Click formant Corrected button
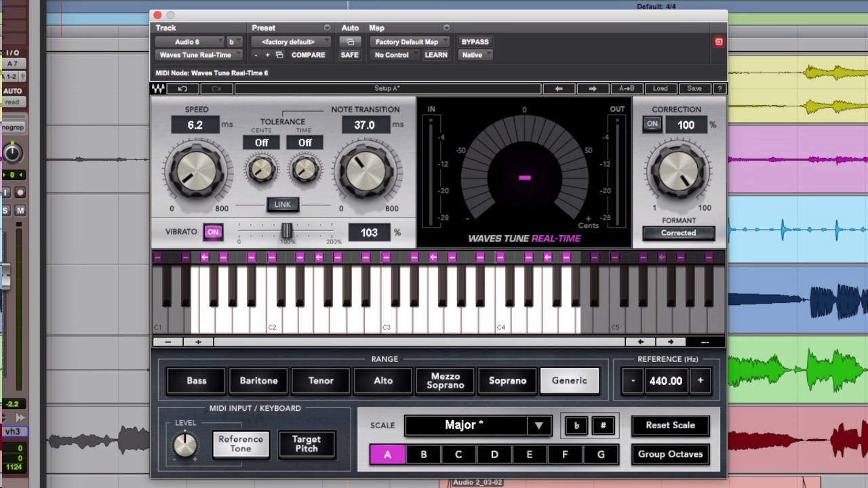Screen dimensions: 868x488 (678, 233)
